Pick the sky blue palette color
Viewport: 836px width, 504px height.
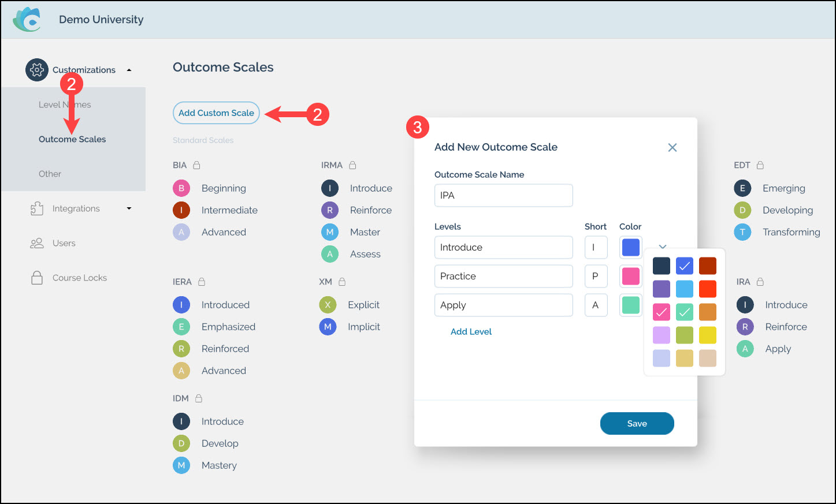[685, 289]
